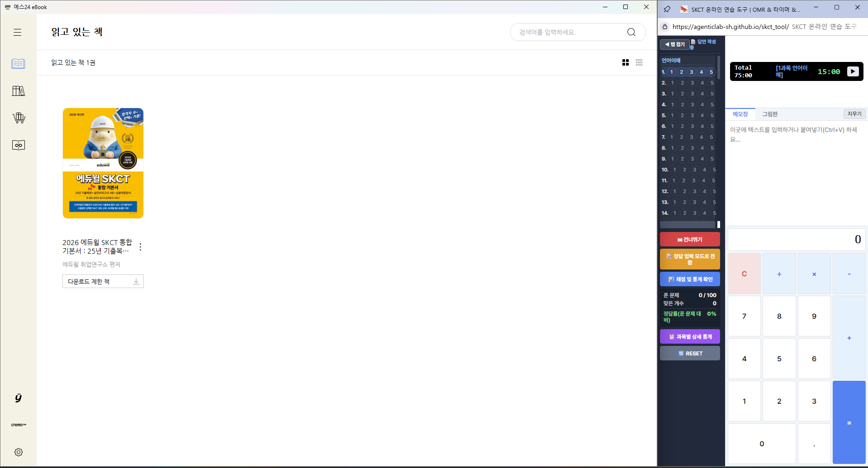Select answer 3 for question 1

691,72
